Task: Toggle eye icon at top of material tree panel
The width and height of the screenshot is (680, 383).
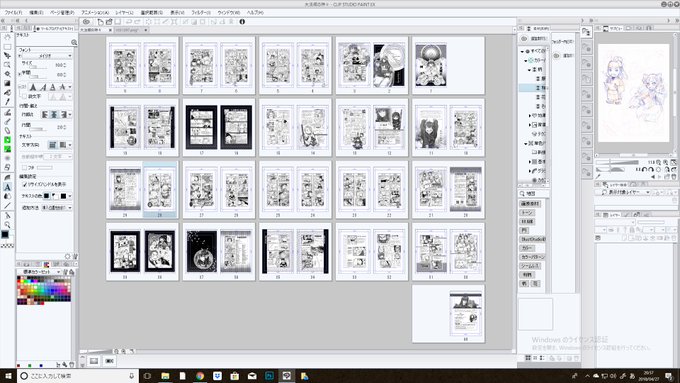Action: tap(523, 39)
